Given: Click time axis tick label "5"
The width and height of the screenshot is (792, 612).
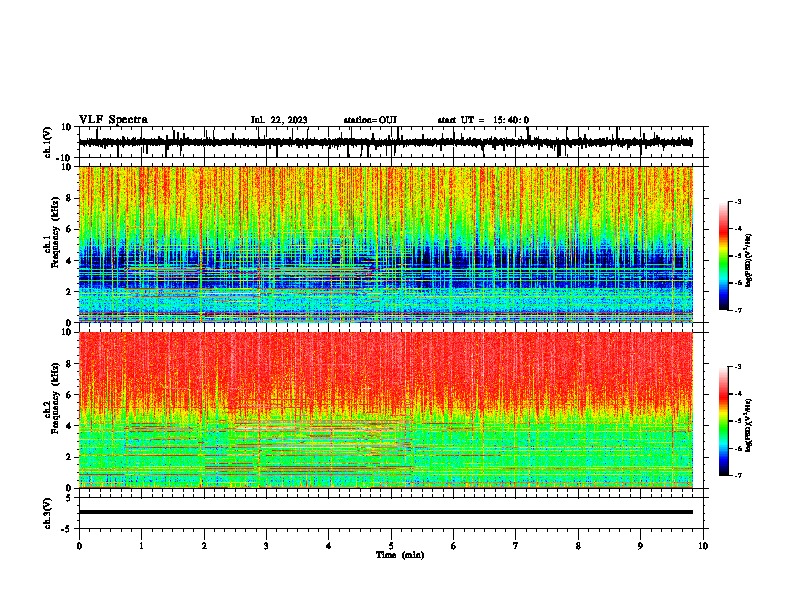Looking at the screenshot, I should pyautogui.click(x=391, y=546).
